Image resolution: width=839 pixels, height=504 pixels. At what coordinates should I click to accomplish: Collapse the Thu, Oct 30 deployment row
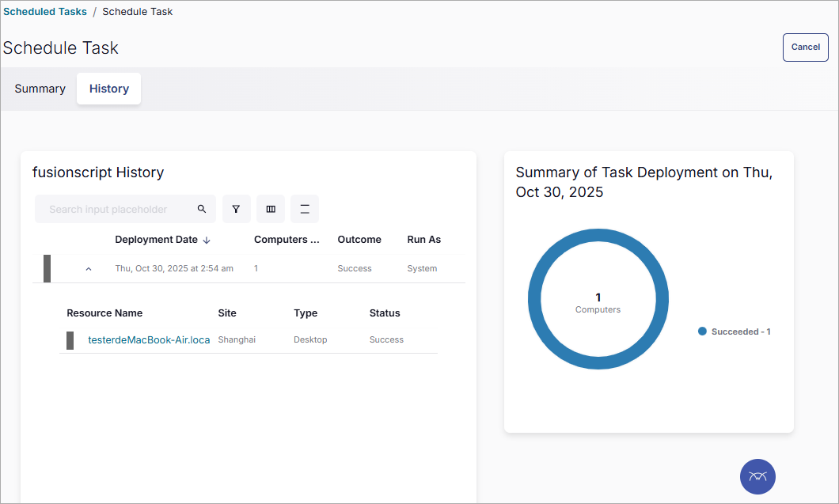coord(88,268)
